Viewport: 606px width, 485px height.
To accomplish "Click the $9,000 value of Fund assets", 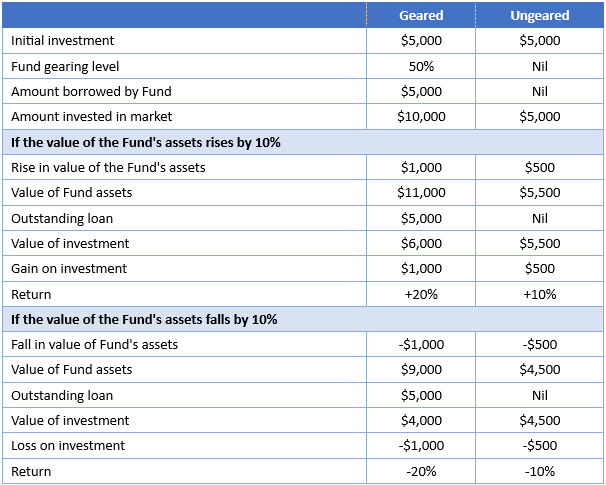I will click(x=421, y=370).
